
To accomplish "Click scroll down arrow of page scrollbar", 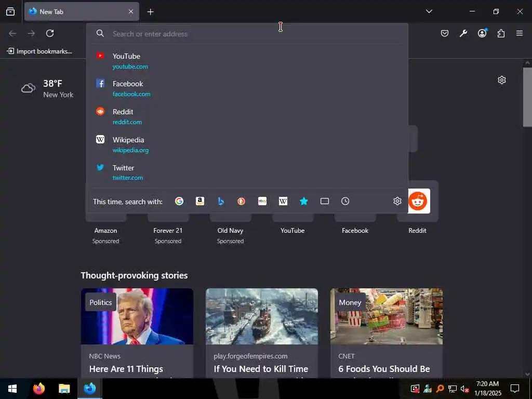I will coord(527,374).
